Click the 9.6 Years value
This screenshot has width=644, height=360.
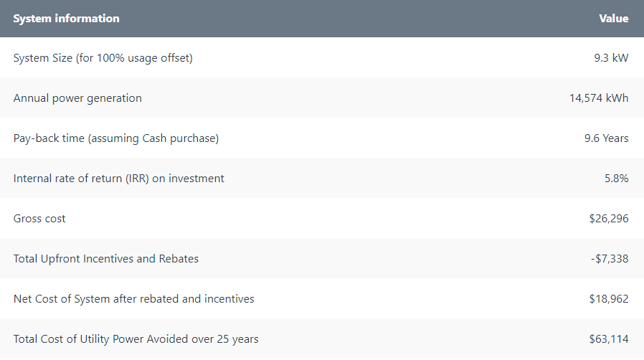pos(606,138)
